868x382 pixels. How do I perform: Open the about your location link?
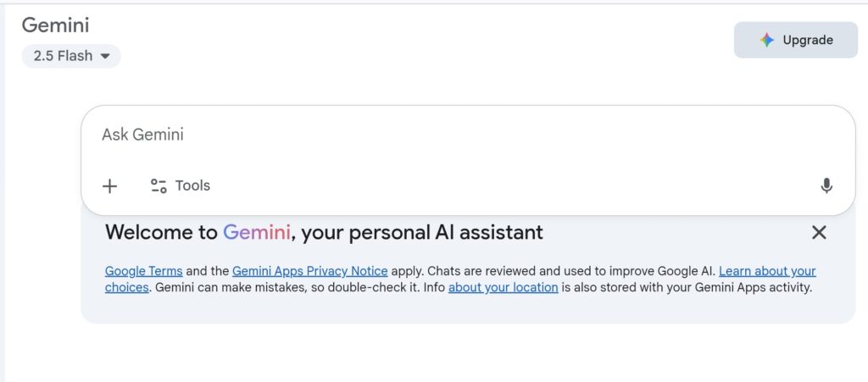(x=504, y=288)
